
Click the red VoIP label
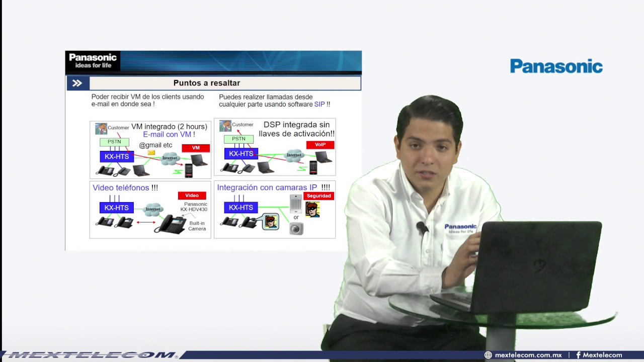pyautogui.click(x=320, y=145)
